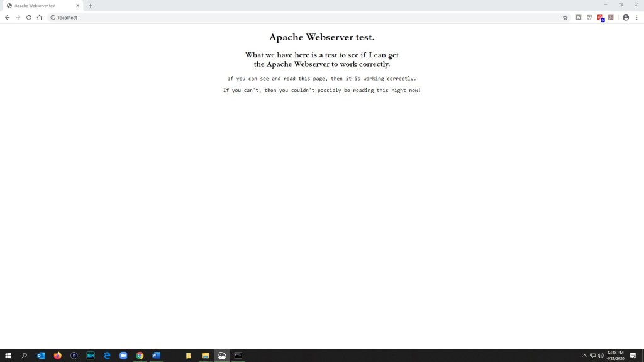Viewport: 644px width, 362px height.
Task: Click the browser back arrow
Action: tap(7, 18)
